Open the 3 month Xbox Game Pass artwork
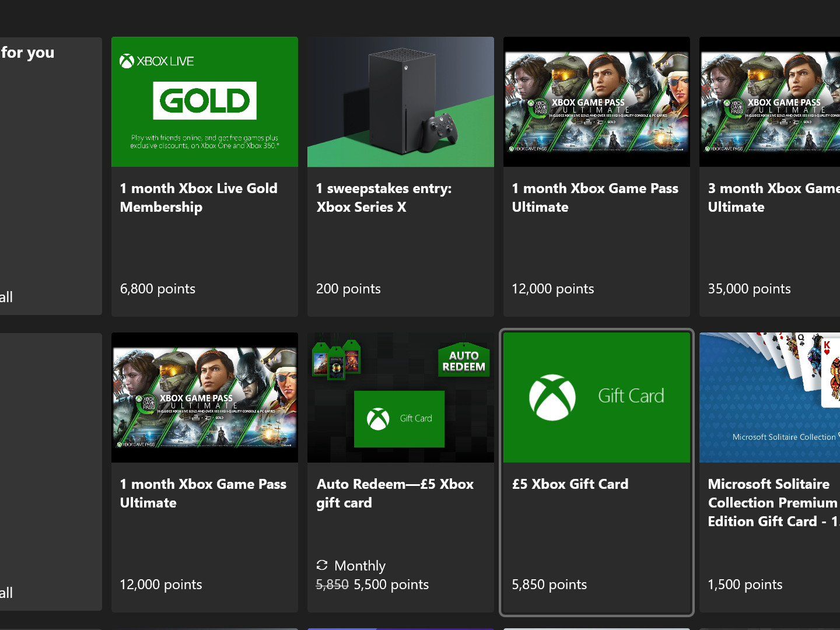The width and height of the screenshot is (840, 630). pos(770,102)
